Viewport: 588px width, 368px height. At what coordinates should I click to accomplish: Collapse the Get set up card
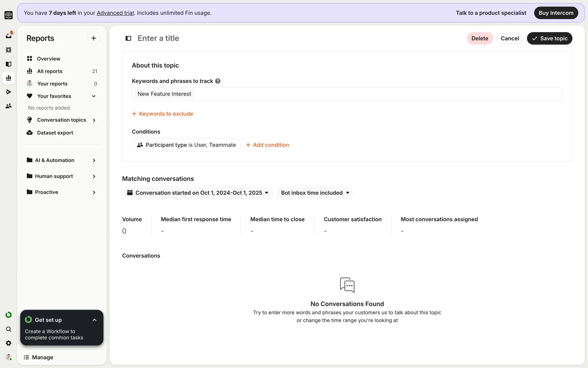click(94, 320)
